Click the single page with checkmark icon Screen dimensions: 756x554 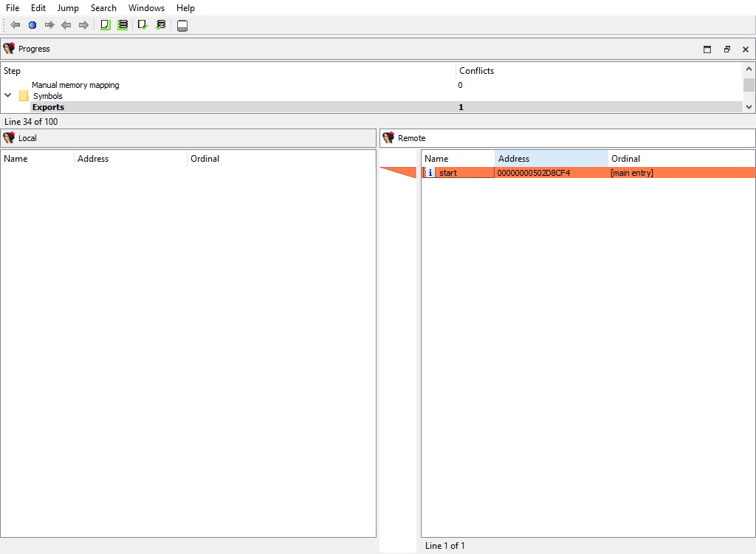tap(143, 25)
